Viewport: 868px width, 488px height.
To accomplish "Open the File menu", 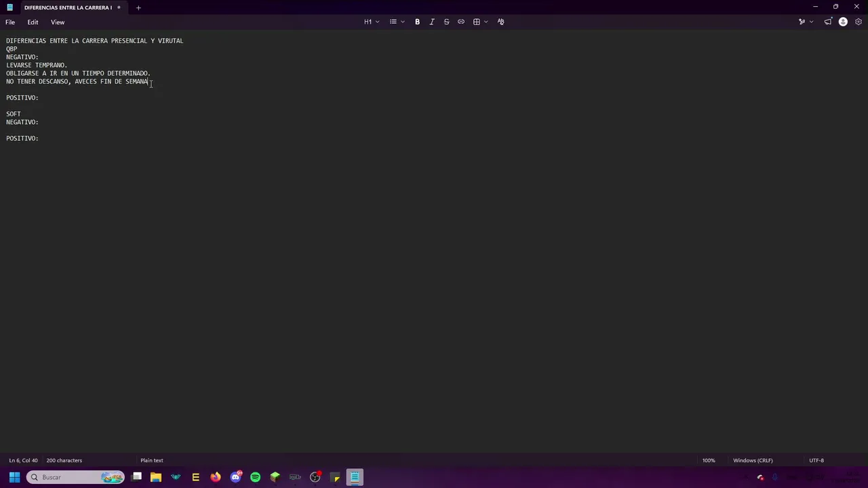I will tap(10, 22).
